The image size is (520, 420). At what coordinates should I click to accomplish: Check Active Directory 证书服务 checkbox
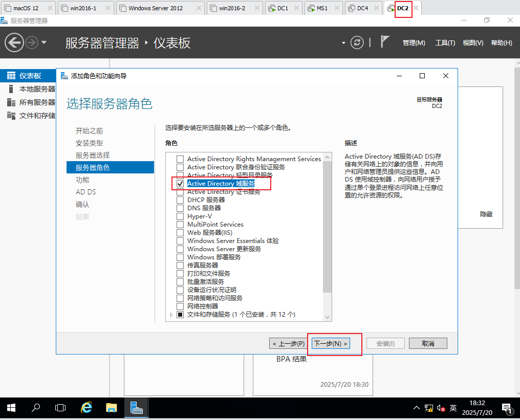coord(180,192)
